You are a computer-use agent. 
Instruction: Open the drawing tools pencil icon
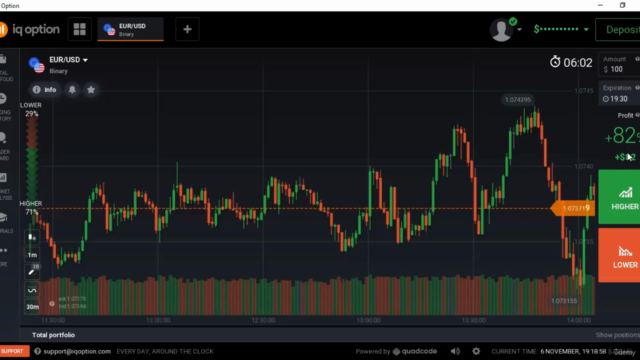(x=32, y=272)
